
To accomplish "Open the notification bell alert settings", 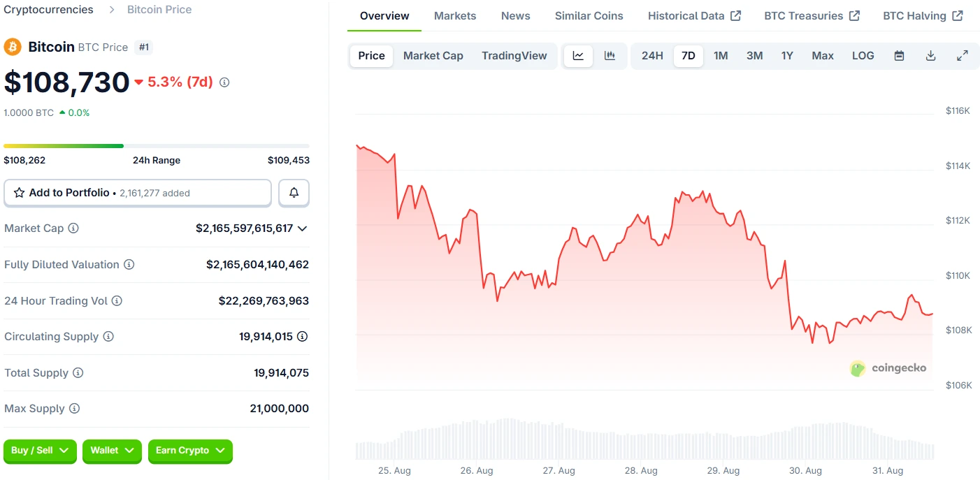I will click(294, 192).
